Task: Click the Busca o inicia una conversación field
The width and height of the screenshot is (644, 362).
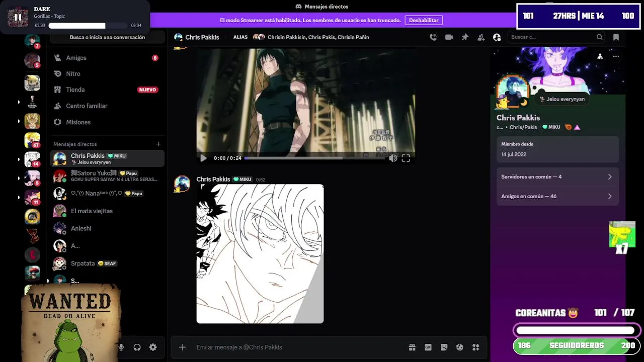Action: (107, 37)
